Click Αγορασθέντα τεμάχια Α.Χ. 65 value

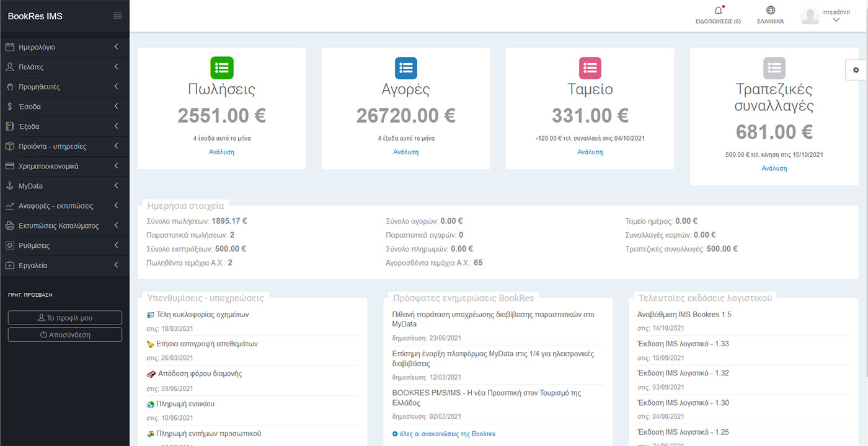coord(478,263)
